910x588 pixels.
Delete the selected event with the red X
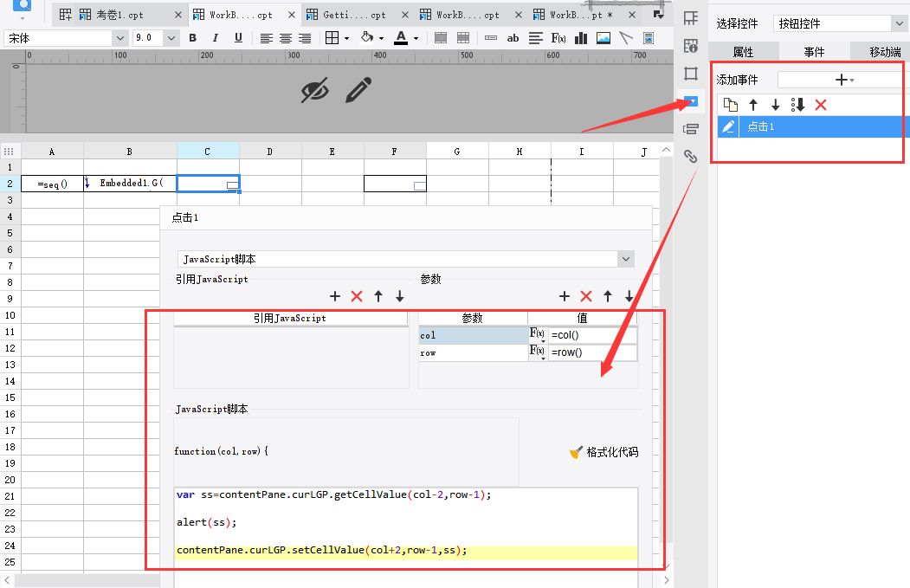tap(821, 105)
